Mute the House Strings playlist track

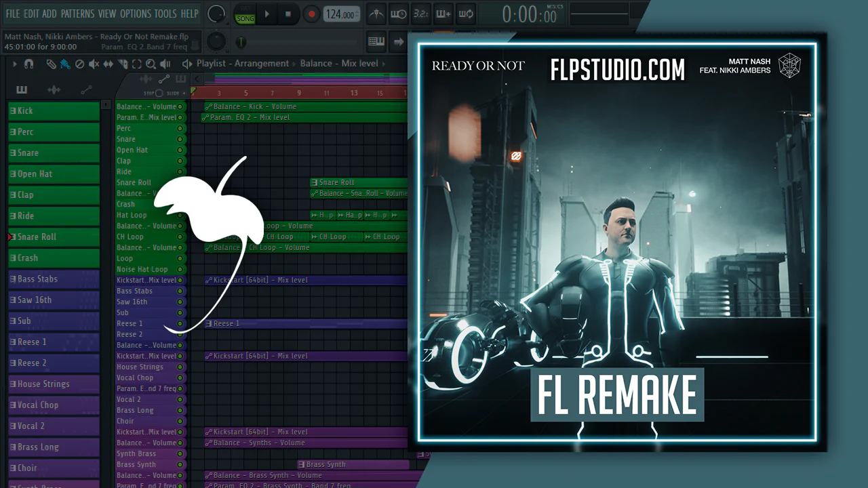[180, 367]
